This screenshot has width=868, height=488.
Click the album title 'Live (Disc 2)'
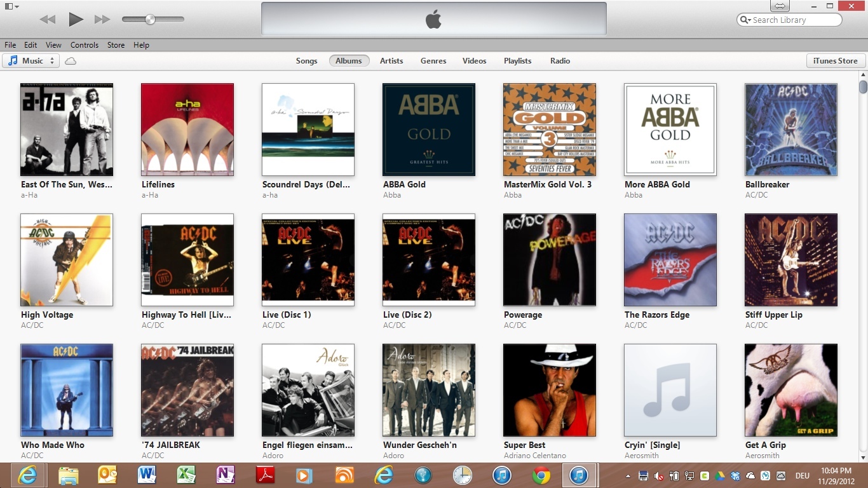click(407, 315)
